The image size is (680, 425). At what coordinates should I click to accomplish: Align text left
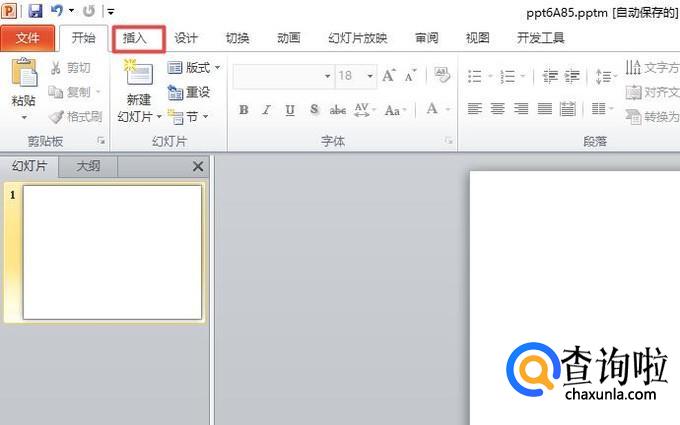(x=475, y=108)
